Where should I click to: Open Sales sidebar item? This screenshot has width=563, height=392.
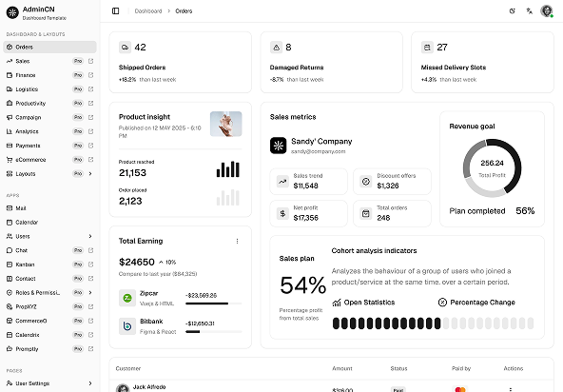(49, 61)
